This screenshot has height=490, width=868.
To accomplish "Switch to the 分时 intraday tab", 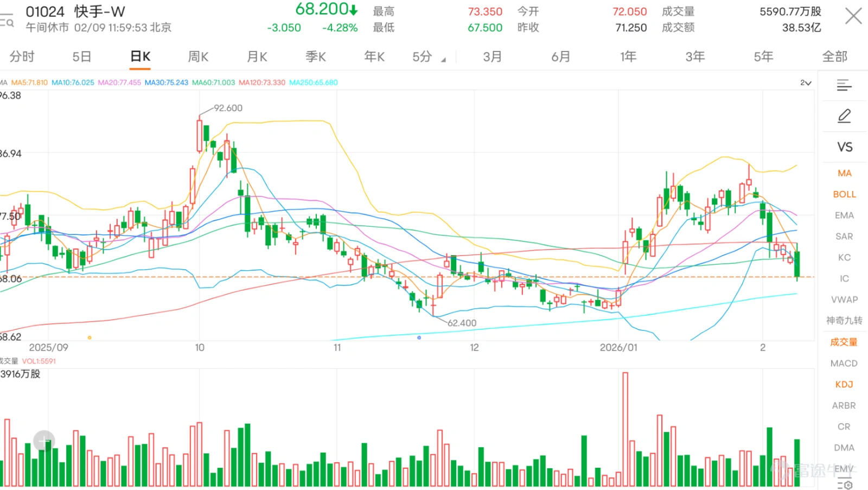I will tap(22, 56).
